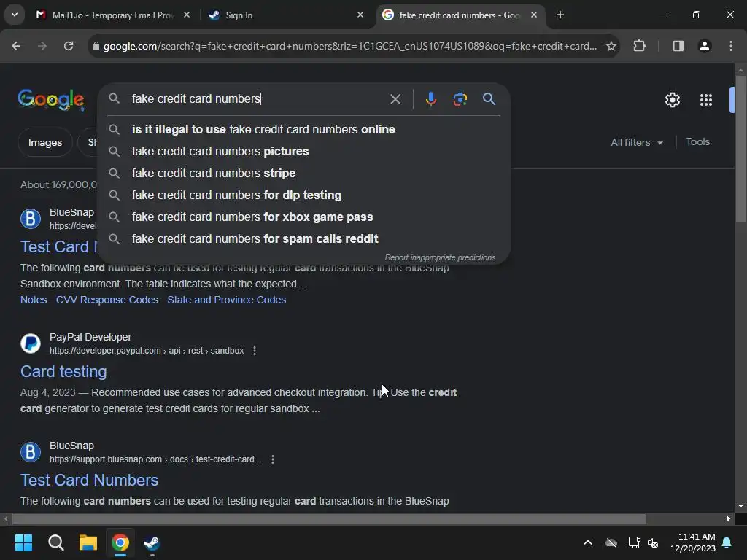Choose suggestion 'fake credit card numbers stripe'
Image resolution: width=747 pixels, height=560 pixels.
pos(304,174)
